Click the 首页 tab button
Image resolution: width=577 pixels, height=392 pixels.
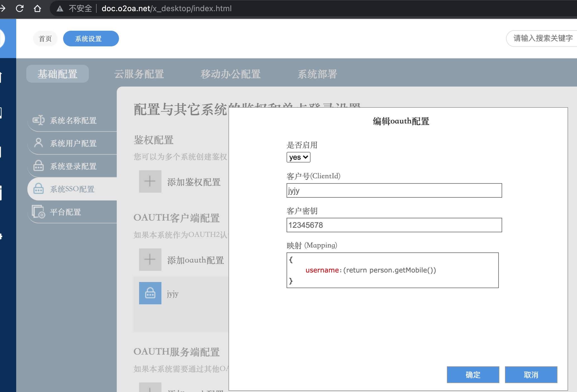point(45,39)
